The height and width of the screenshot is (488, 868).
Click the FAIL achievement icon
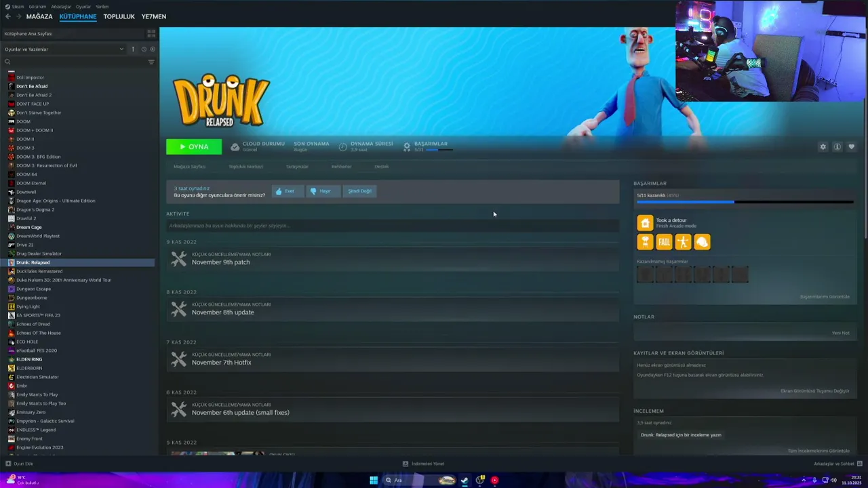664,242
